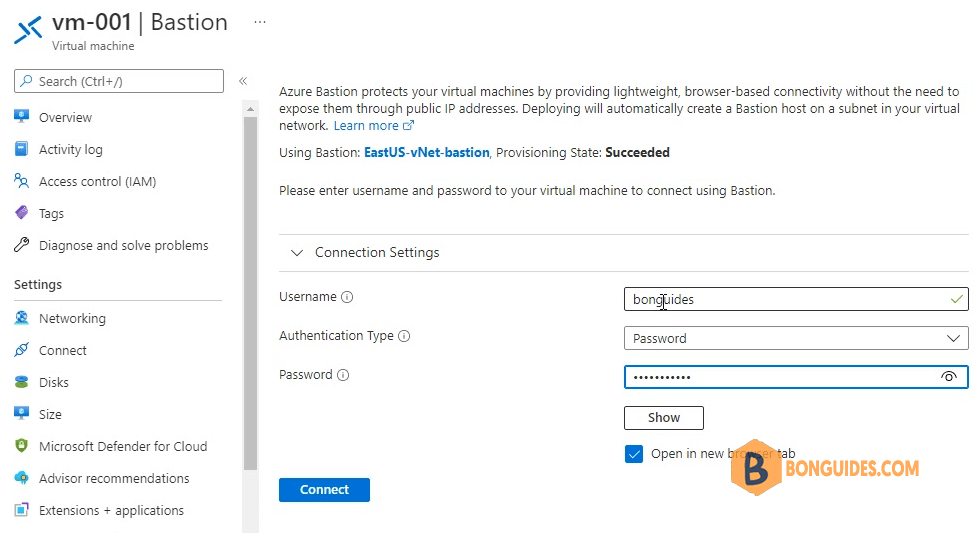
Task: Open the EastUS-vNet-bastion link
Action: tap(427, 152)
